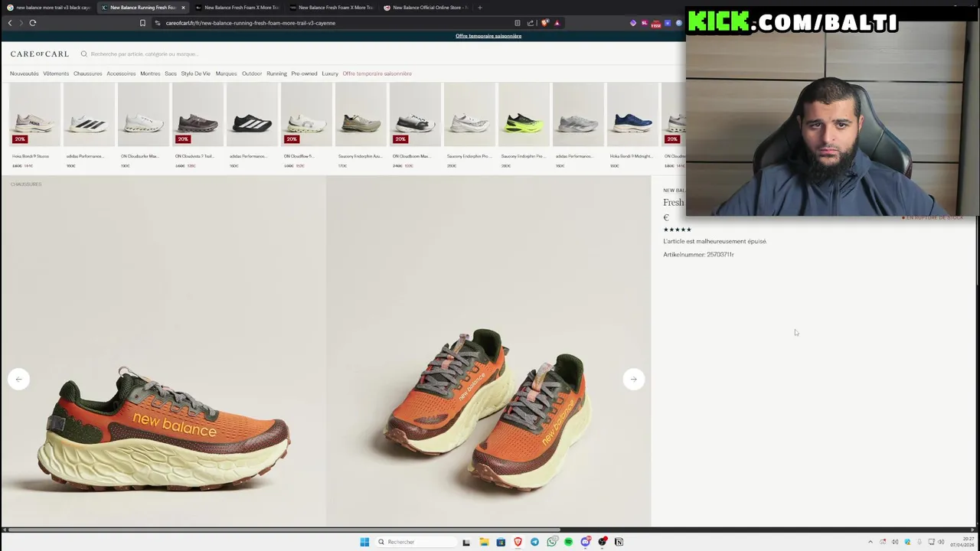Open the share icon in the address bar
Image resolution: width=980 pixels, height=551 pixels.
(x=530, y=23)
